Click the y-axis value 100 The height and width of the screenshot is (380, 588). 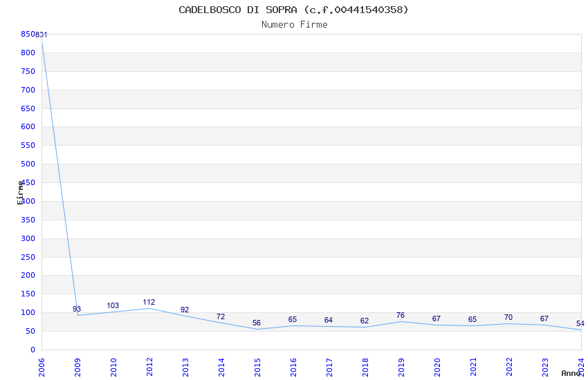(28, 312)
